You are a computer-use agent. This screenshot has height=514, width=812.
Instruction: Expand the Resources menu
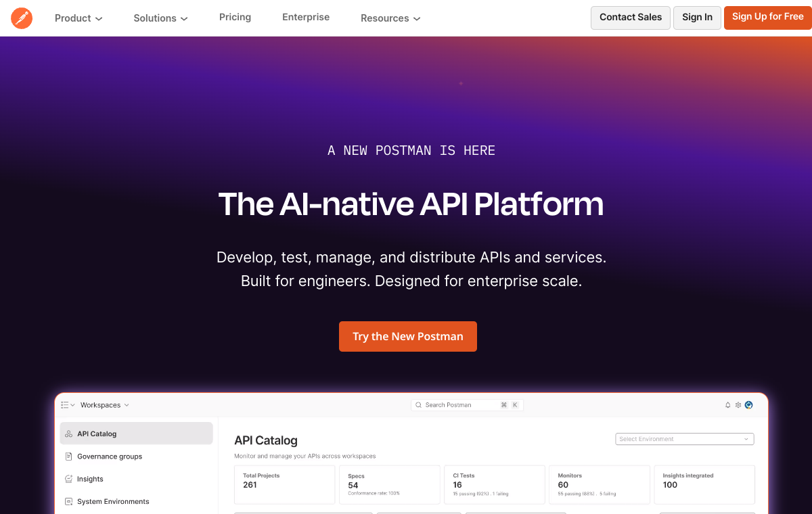tap(390, 18)
